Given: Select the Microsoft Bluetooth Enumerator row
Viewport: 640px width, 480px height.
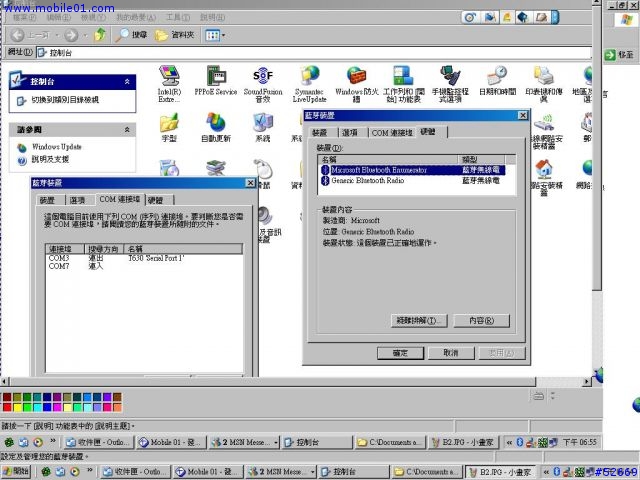Looking at the screenshot, I should [413, 170].
